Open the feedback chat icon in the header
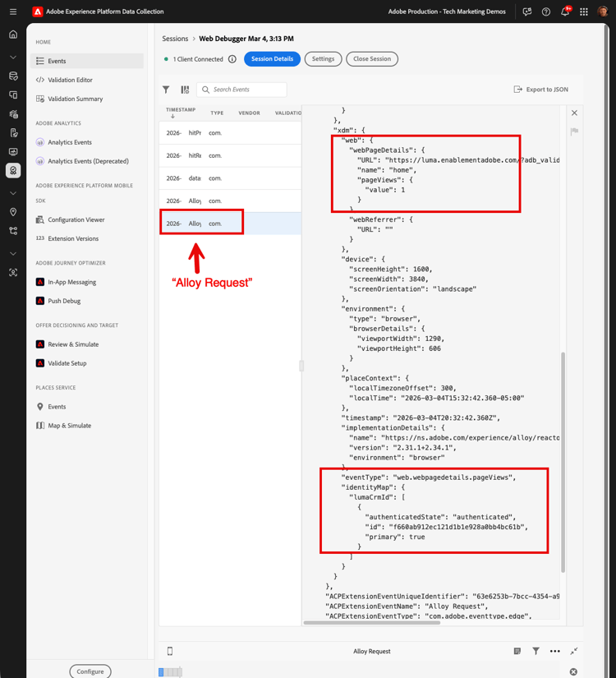Screen dimensions: 616x678 click(x=527, y=12)
